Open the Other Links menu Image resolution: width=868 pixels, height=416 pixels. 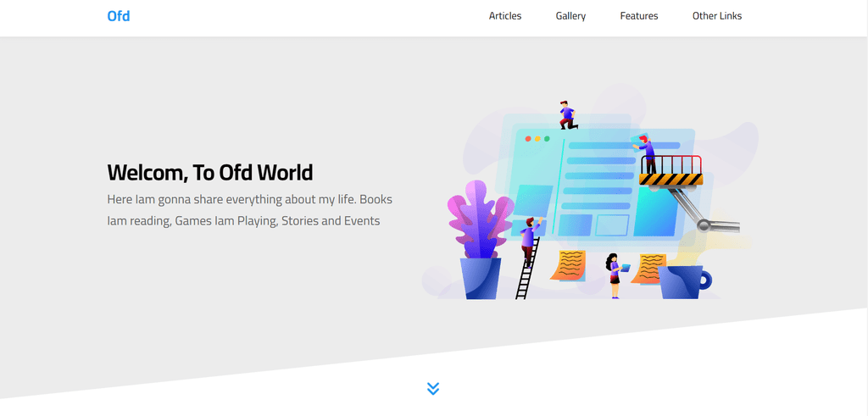click(x=717, y=16)
